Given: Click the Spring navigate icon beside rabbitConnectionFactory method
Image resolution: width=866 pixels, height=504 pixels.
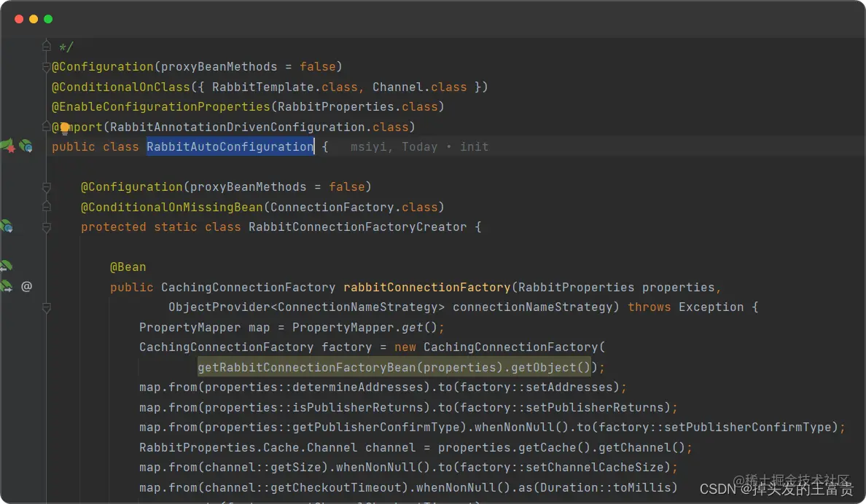Looking at the screenshot, I should pyautogui.click(x=7, y=286).
